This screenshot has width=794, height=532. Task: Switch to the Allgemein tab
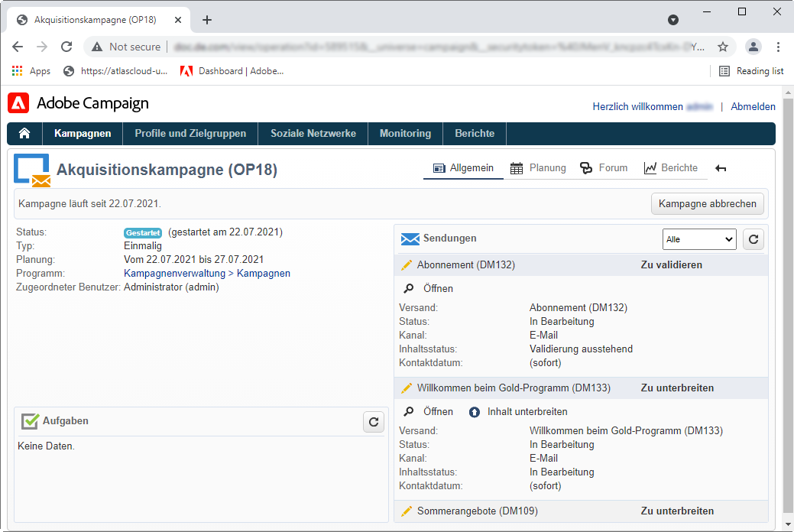(463, 167)
